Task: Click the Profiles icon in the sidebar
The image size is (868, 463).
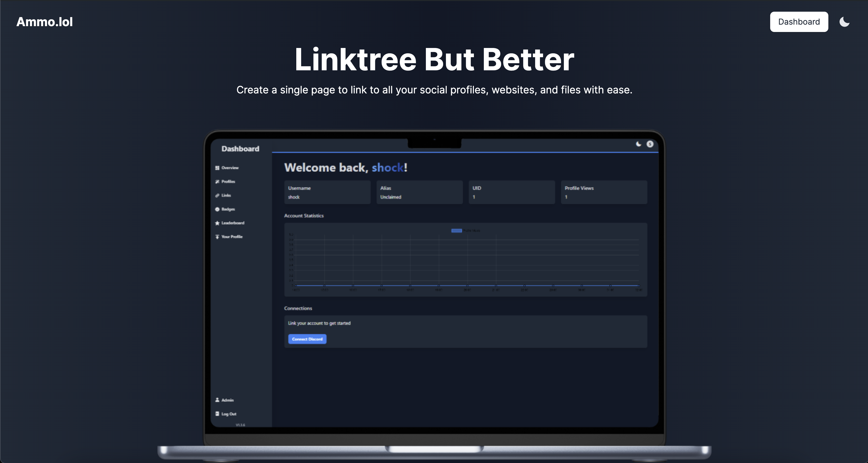Action: [x=217, y=181]
